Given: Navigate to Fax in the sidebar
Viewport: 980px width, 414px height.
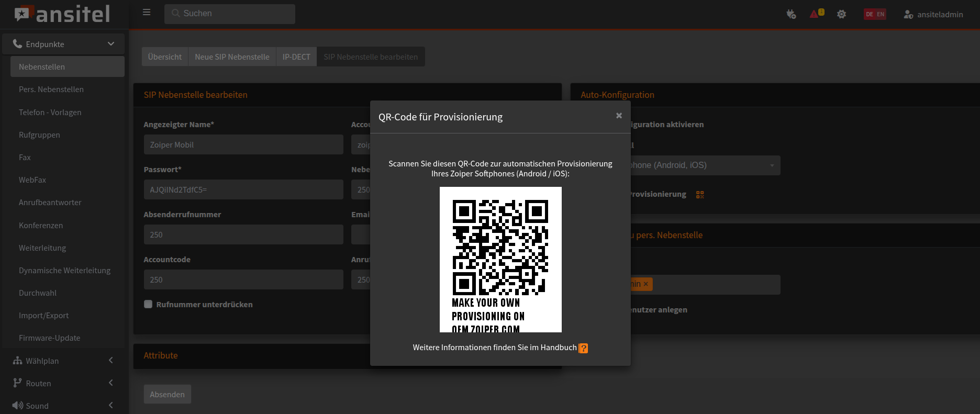Looking at the screenshot, I should coord(68,158).
